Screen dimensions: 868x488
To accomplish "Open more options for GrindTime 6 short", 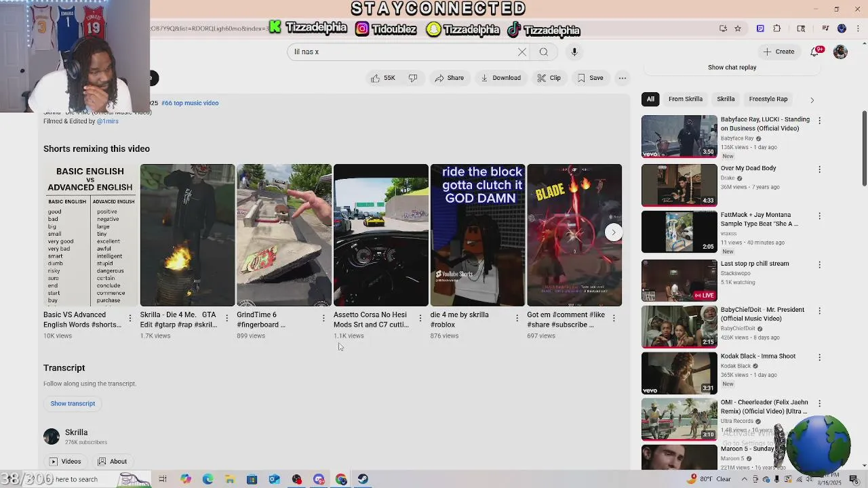I will pyautogui.click(x=323, y=318).
